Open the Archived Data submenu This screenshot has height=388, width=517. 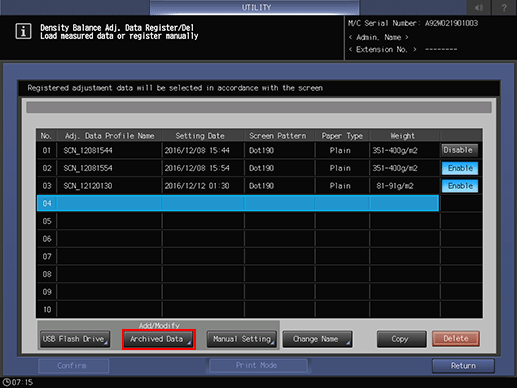pyautogui.click(x=159, y=339)
